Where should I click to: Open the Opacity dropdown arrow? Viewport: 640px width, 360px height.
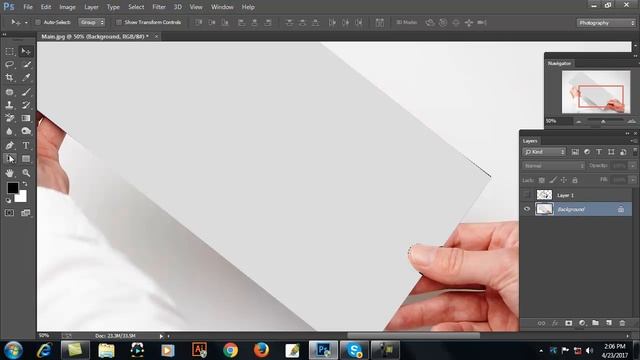pos(633,166)
